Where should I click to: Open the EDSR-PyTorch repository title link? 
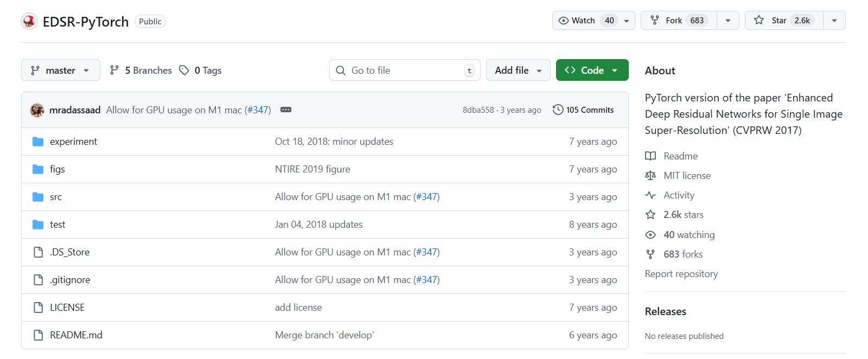pyautogui.click(x=86, y=22)
